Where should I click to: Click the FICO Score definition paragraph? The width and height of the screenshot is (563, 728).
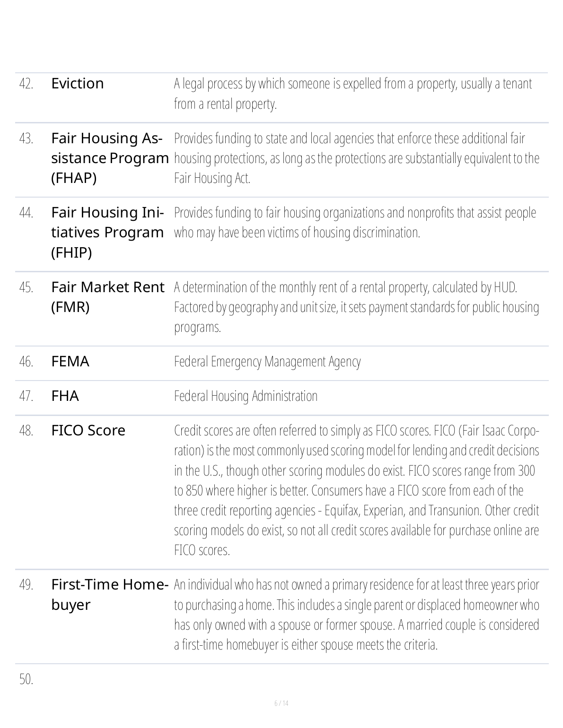[x=356, y=491]
